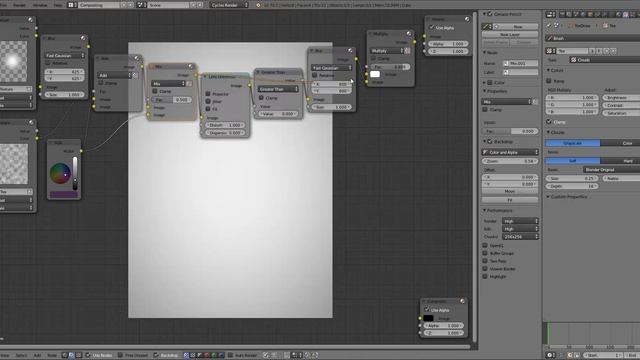
Task: Toggle Clamp checkbox on Greater Than node
Action: coord(261,98)
